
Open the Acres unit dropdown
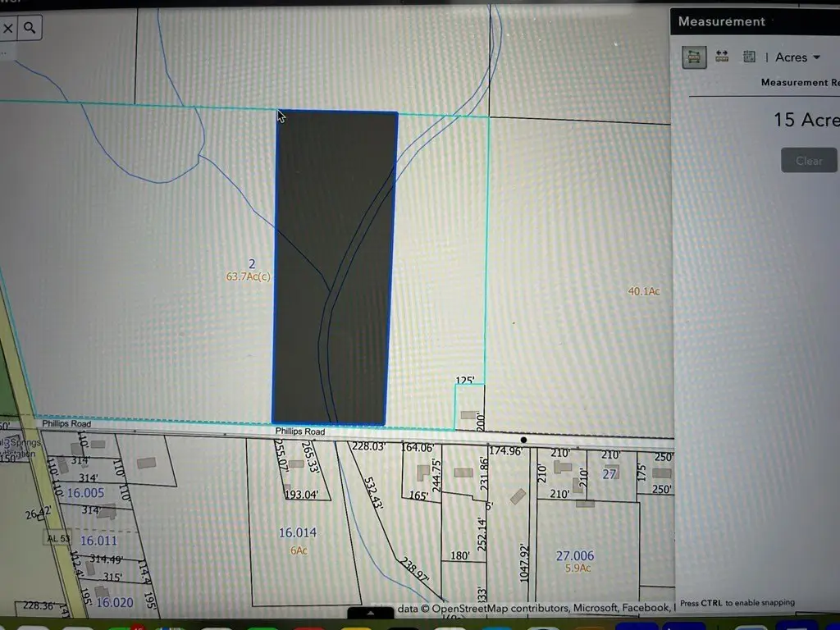click(x=797, y=57)
